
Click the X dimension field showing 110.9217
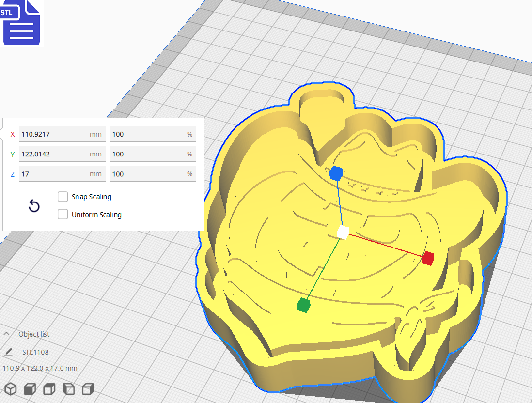62,134
